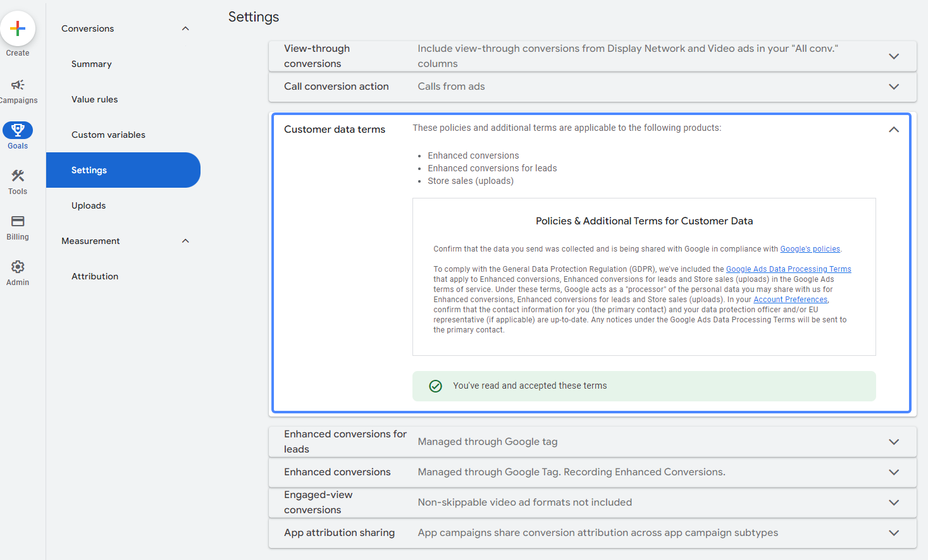Open the Google's policies link
Screen dimensions: 928x560
[810, 249]
